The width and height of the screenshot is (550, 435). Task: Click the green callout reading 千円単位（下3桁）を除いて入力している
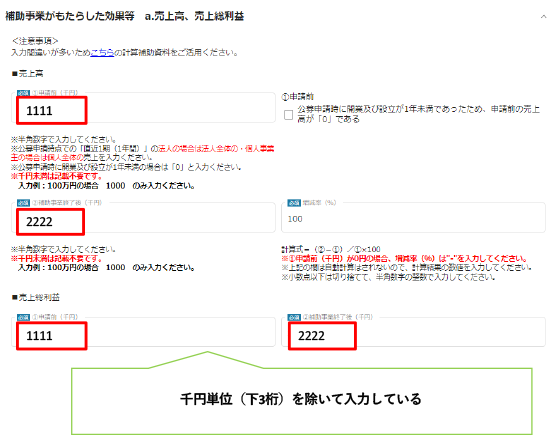[x=302, y=400]
